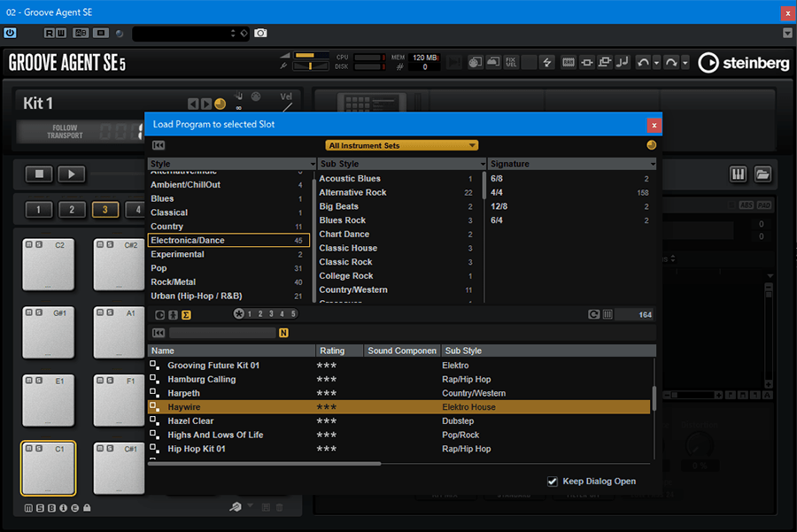Toggle Keep Dialog Open checkbox
This screenshot has width=797, height=532.
[x=552, y=482]
